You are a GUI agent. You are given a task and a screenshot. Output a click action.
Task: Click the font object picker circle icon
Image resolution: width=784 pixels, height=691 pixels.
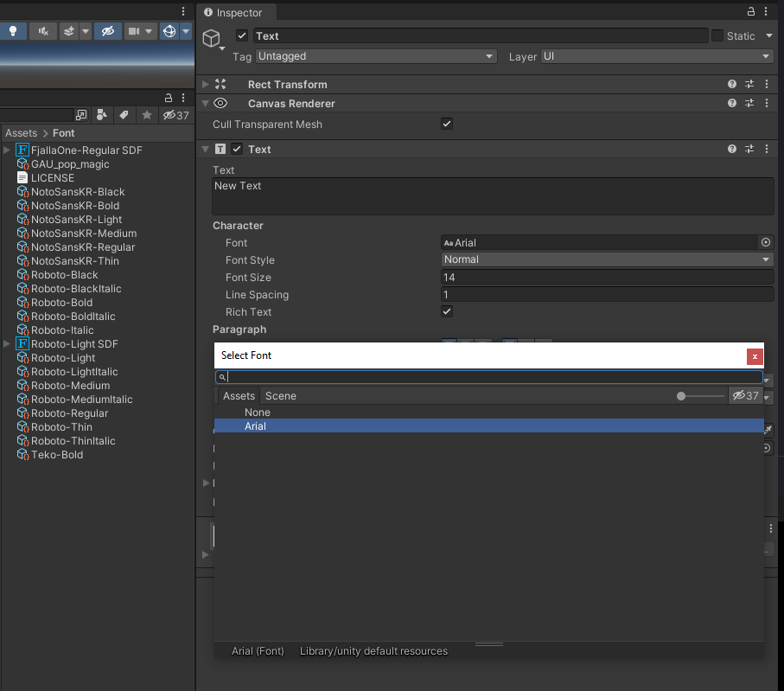click(765, 243)
